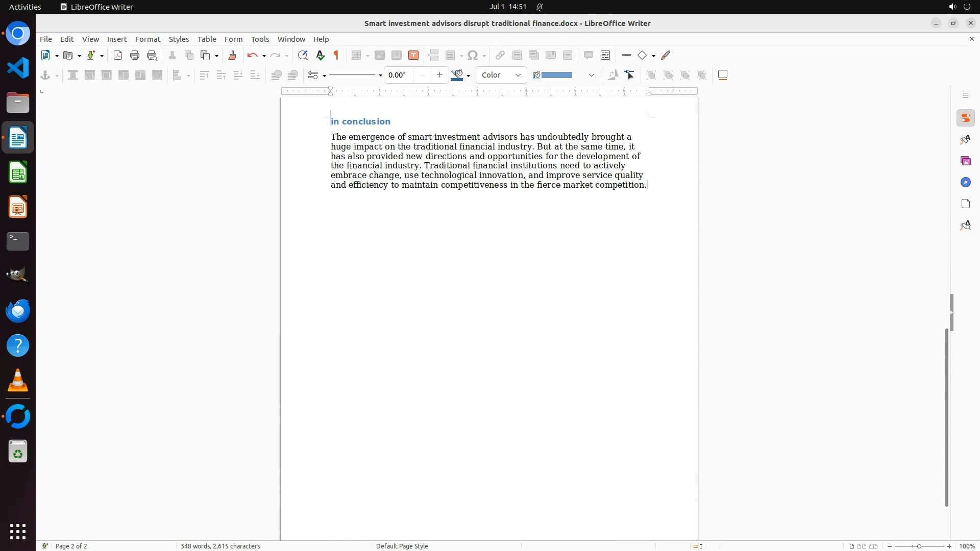Open the Format menu
The height and width of the screenshot is (551, 980).
148,39
